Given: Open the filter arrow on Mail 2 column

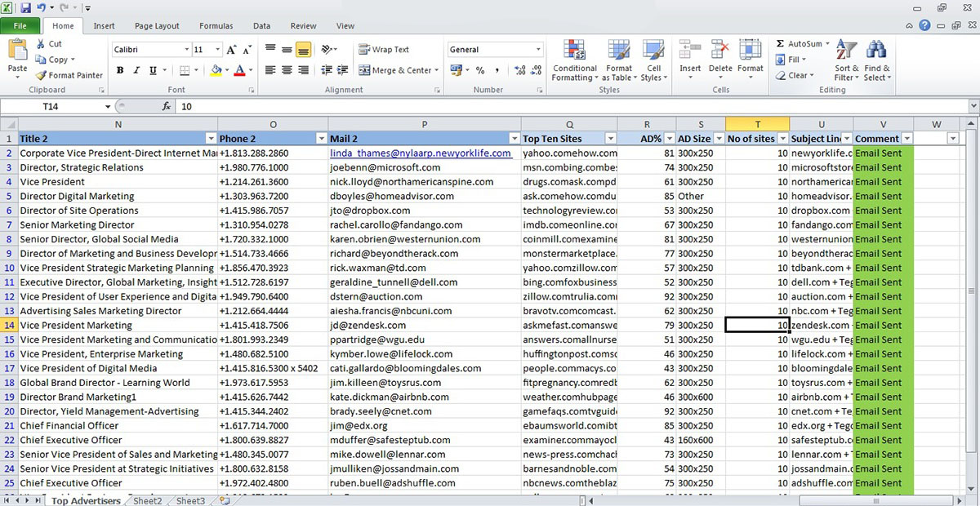Looking at the screenshot, I should 514,138.
